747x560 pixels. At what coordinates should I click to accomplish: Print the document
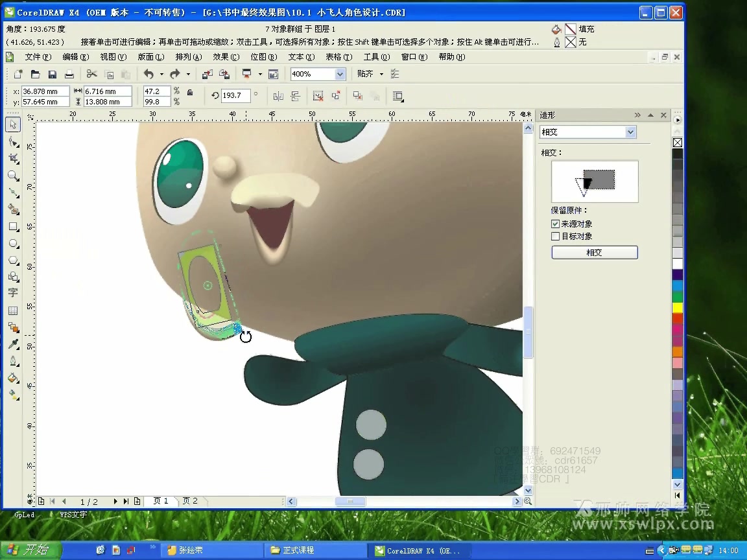[x=69, y=74]
